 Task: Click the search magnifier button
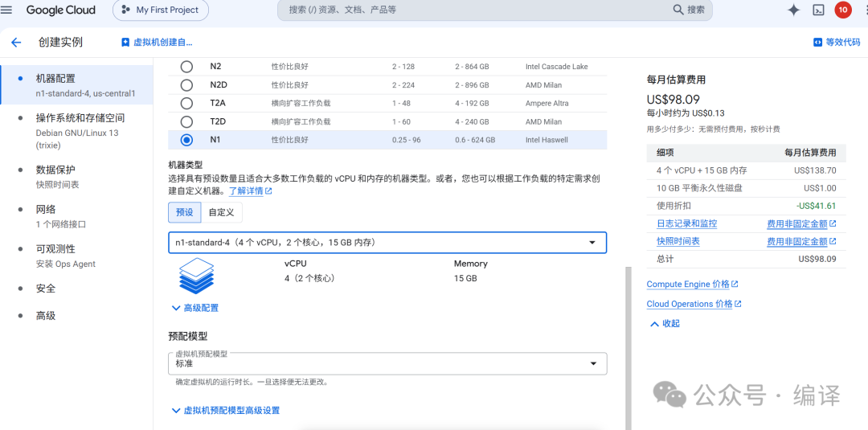pos(689,10)
